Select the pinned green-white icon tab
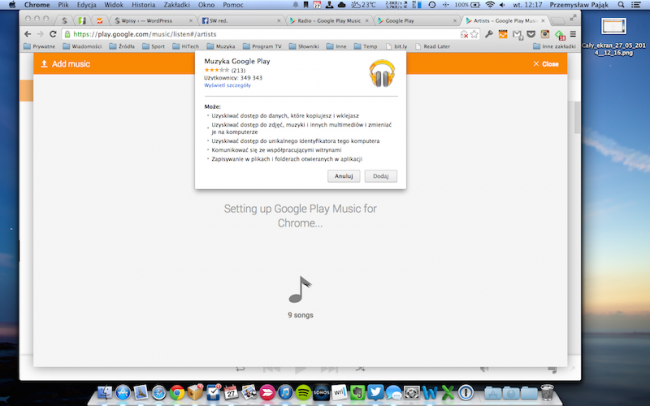 [82, 20]
